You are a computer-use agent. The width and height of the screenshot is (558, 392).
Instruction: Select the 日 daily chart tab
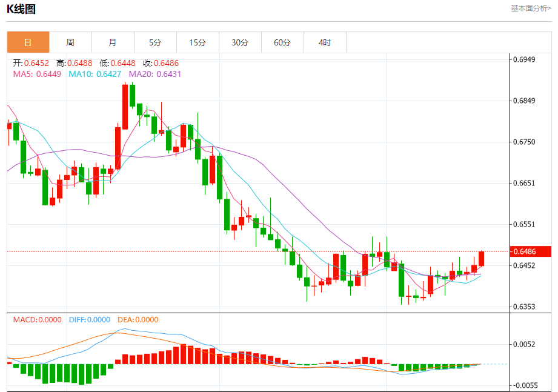coord(28,42)
